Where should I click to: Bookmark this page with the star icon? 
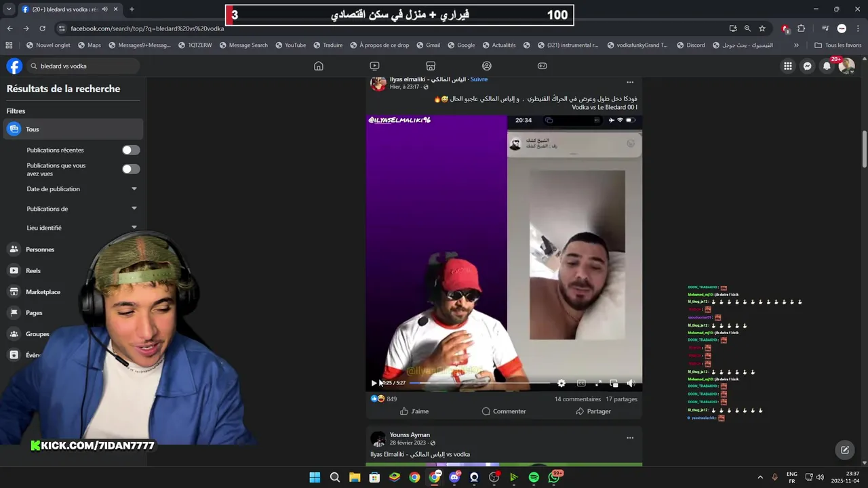pyautogui.click(x=762, y=28)
